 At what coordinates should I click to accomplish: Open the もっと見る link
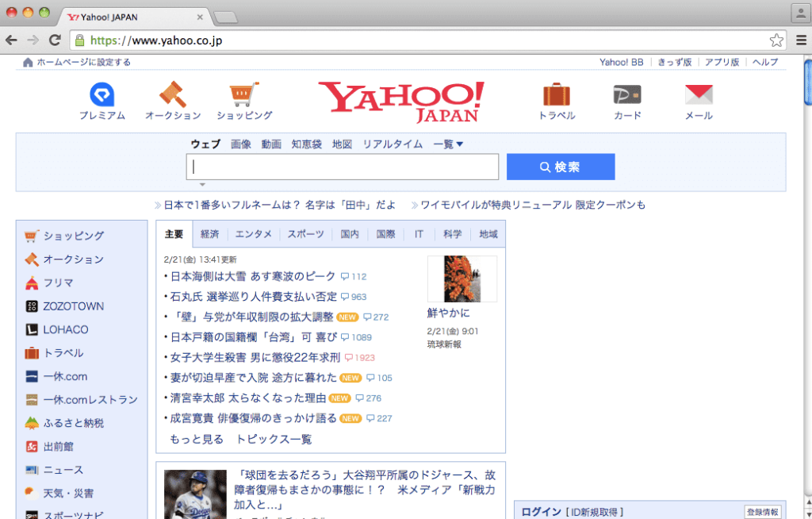click(197, 440)
